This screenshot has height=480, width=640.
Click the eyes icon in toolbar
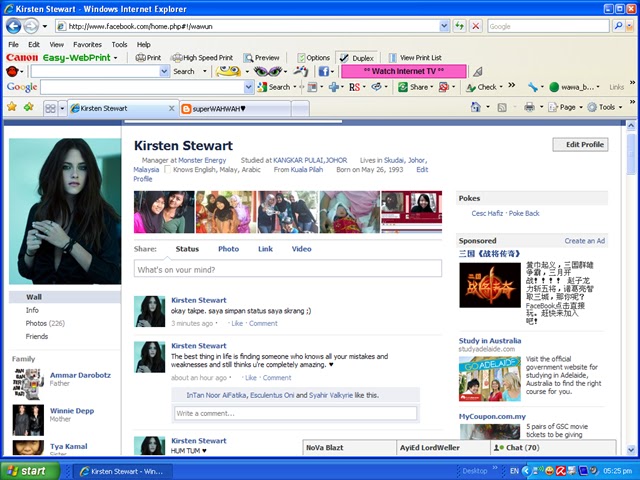pyautogui.click(x=268, y=71)
